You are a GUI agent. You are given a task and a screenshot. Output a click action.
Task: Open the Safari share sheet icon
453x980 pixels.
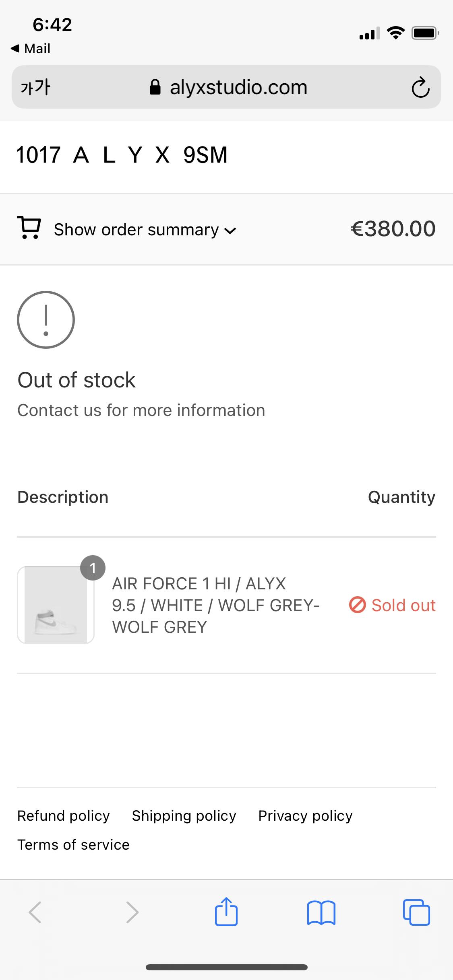(x=226, y=912)
